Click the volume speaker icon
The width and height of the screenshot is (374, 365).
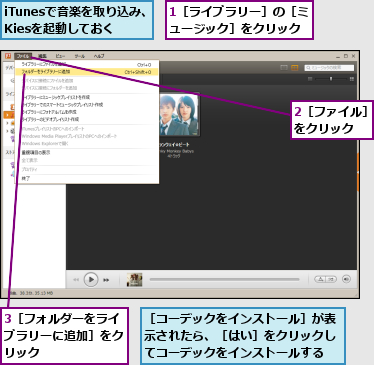click(346, 279)
